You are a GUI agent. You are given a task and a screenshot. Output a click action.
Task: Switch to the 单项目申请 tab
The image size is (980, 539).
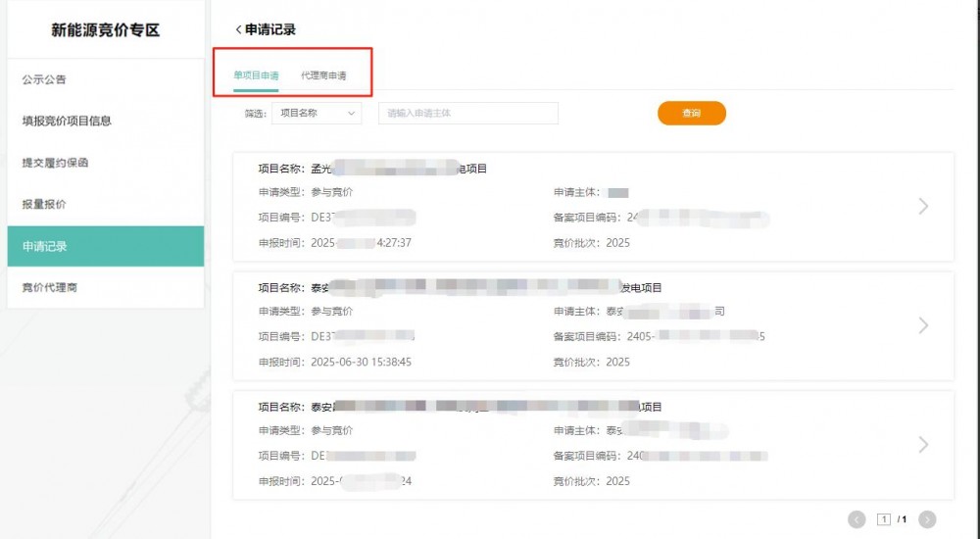[256, 75]
